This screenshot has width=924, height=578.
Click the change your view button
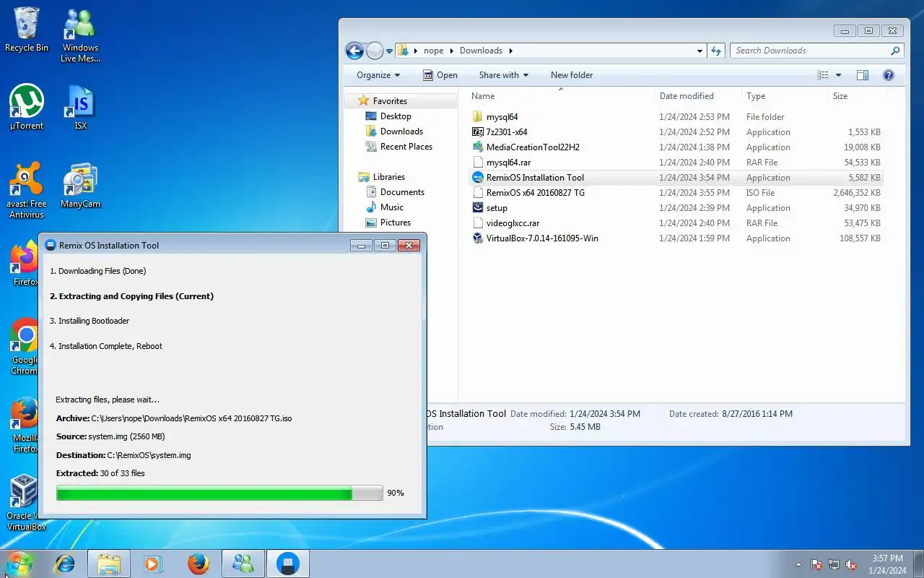click(823, 75)
